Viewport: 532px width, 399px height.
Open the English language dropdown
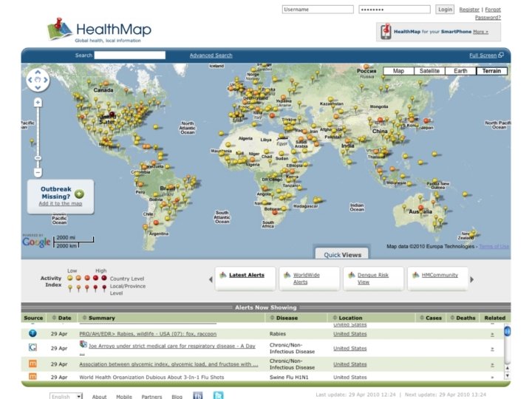click(x=66, y=396)
